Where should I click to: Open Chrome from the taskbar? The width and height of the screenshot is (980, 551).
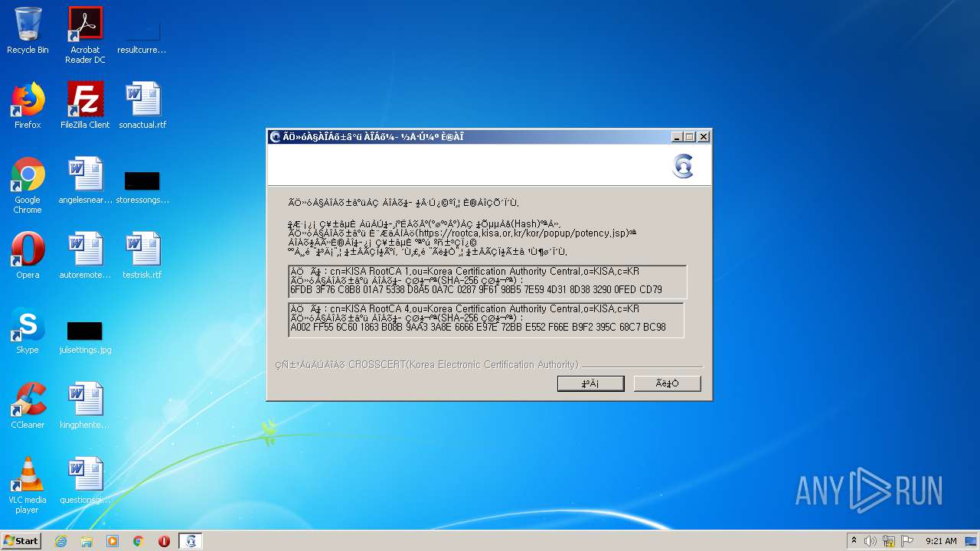pyautogui.click(x=139, y=541)
